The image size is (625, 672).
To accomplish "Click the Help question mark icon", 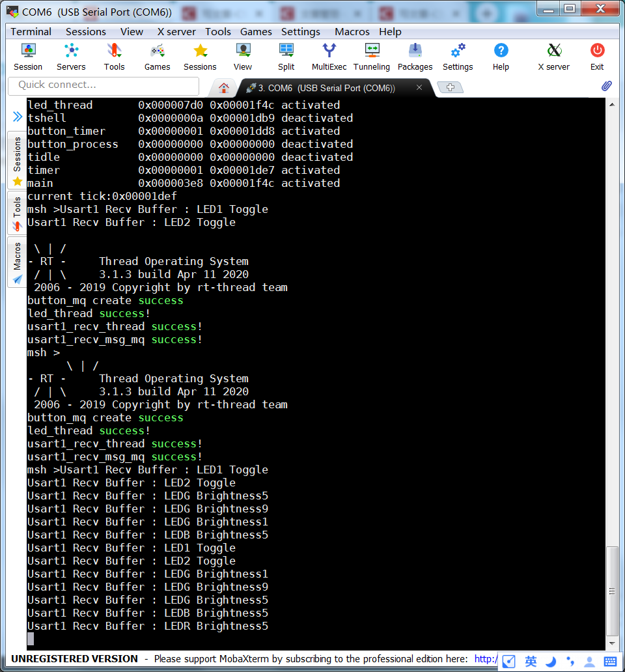I will tap(501, 57).
